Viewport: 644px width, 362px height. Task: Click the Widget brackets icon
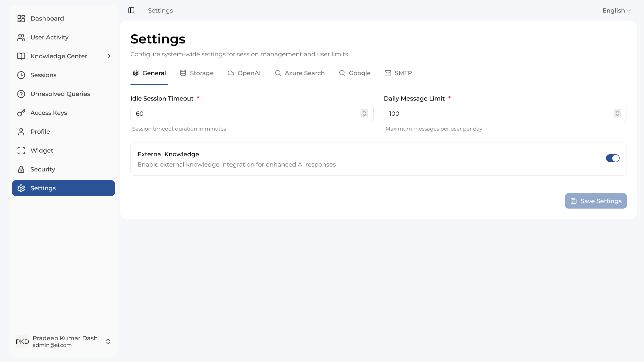21,151
